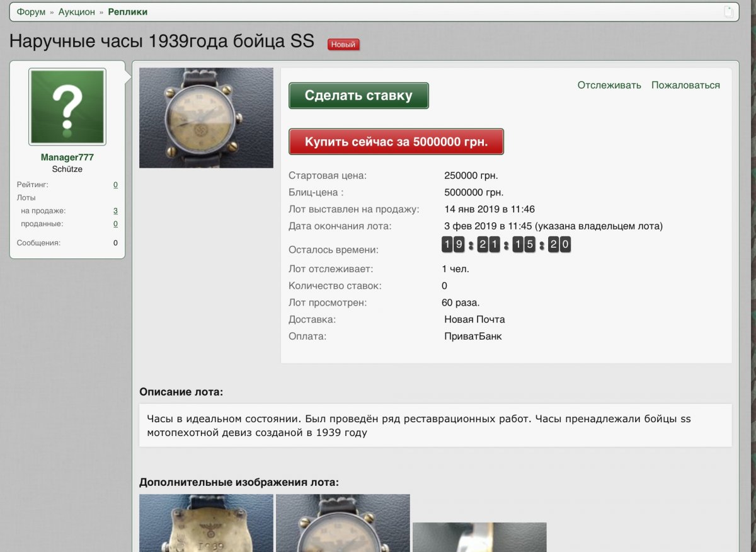
Task: Click the page icon in the breadcrumb bar
Action: tap(729, 11)
